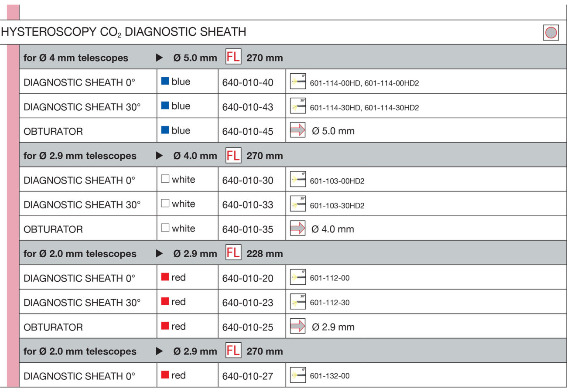The image size is (567, 392).
Task: Click the arrow icon next to Ø 5.0 mm
Action: click(298, 130)
